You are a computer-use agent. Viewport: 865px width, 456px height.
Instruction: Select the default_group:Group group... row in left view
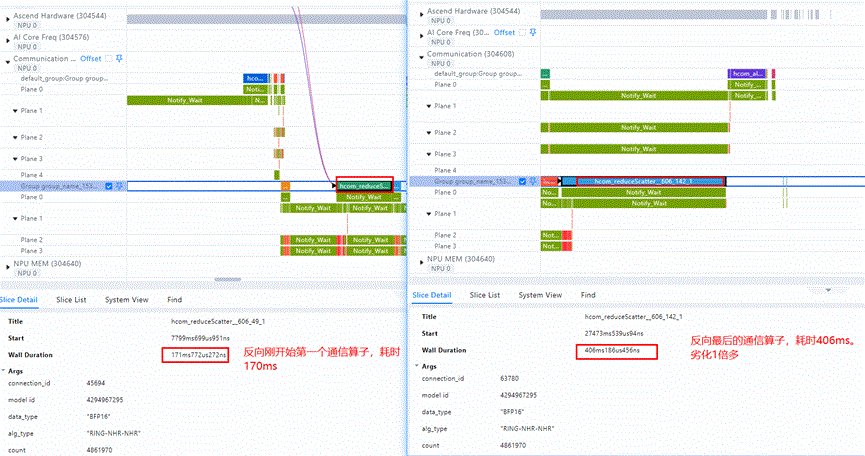(64, 78)
